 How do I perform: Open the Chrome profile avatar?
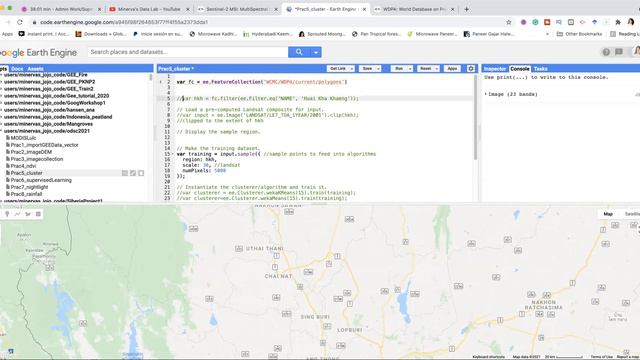(x=631, y=22)
